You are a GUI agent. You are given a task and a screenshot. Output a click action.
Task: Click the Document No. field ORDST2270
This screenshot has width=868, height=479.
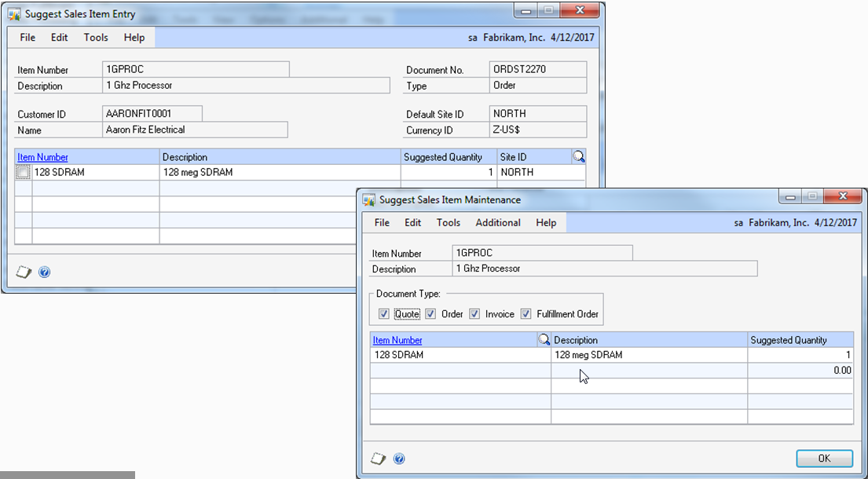(538, 70)
